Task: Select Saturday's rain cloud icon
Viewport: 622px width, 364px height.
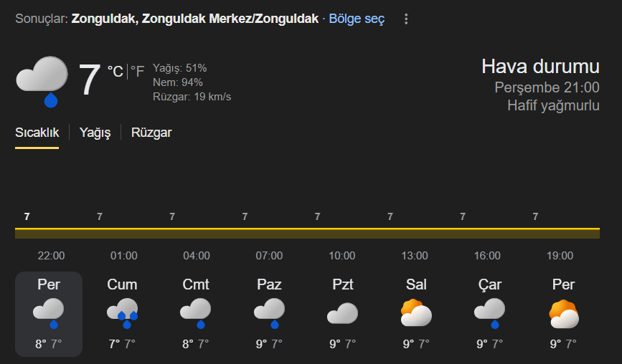Action: pyautogui.click(x=195, y=312)
